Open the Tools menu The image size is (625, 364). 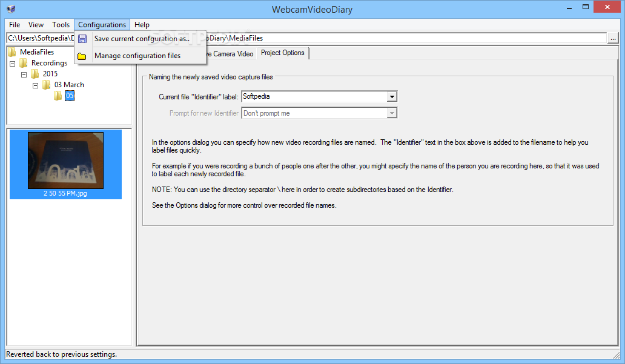(61, 25)
